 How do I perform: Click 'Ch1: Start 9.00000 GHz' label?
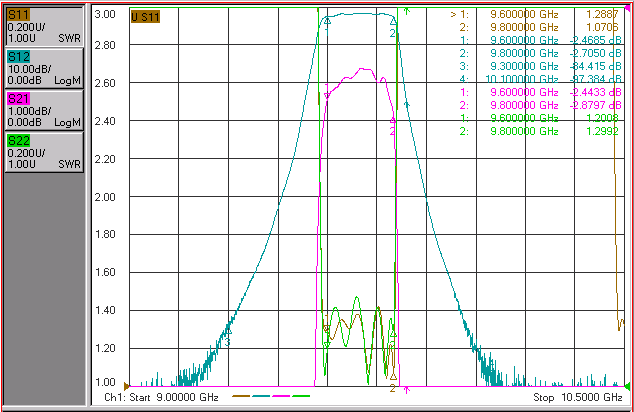(x=161, y=397)
